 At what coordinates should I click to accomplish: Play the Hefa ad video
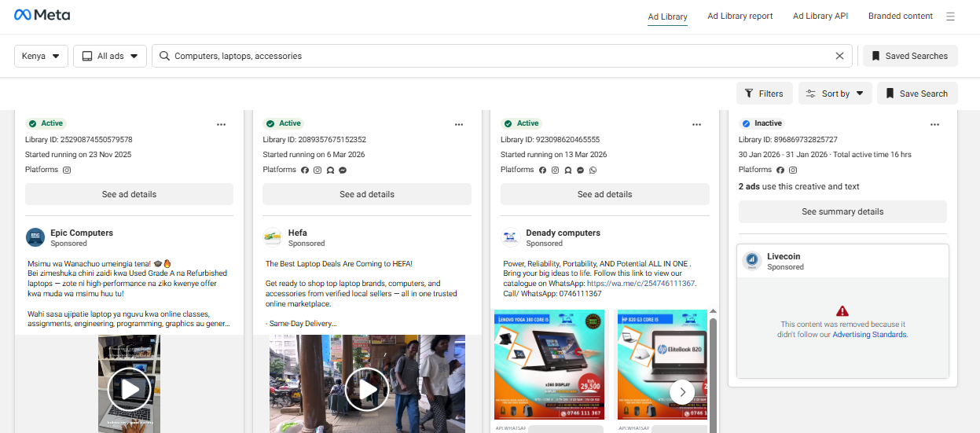click(367, 389)
